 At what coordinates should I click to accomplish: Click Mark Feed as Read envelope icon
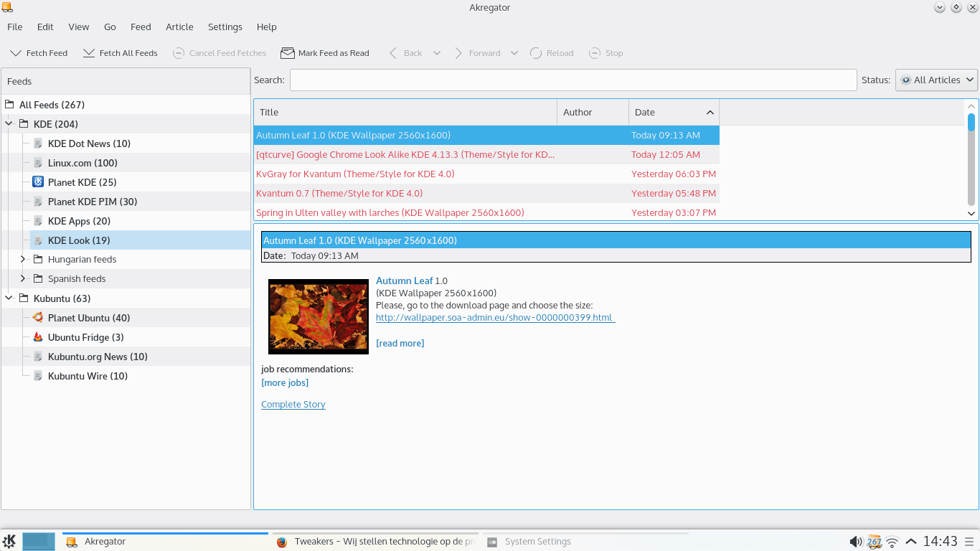[288, 53]
